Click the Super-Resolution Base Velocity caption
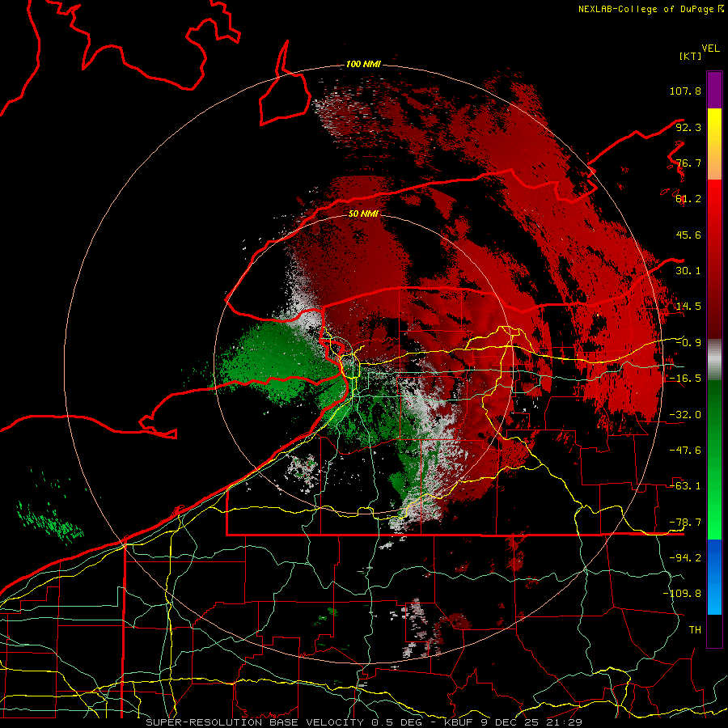Screen dimensions: 728x728 click(x=364, y=722)
